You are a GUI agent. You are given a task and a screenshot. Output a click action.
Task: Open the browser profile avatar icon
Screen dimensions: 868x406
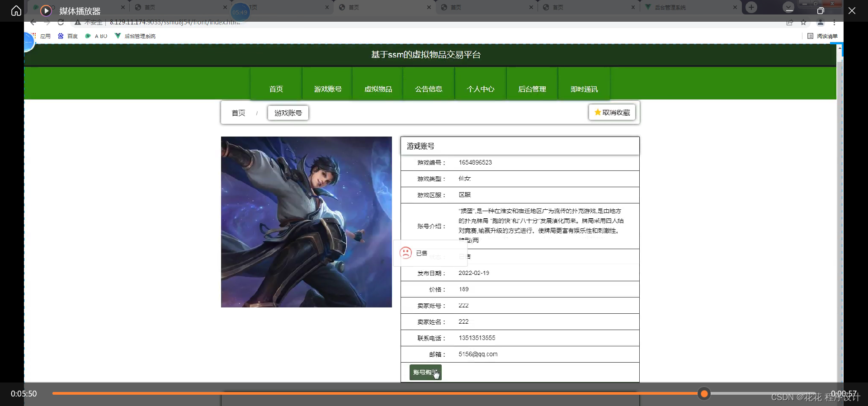(821, 23)
